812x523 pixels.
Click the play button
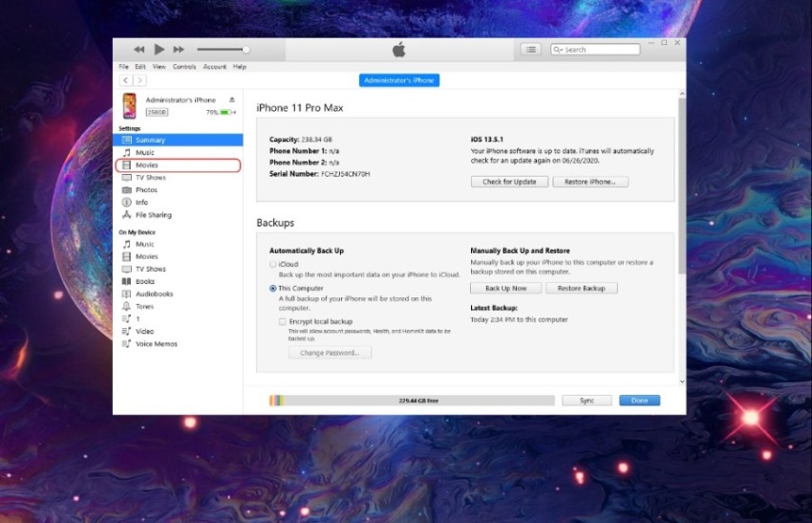tap(159, 50)
